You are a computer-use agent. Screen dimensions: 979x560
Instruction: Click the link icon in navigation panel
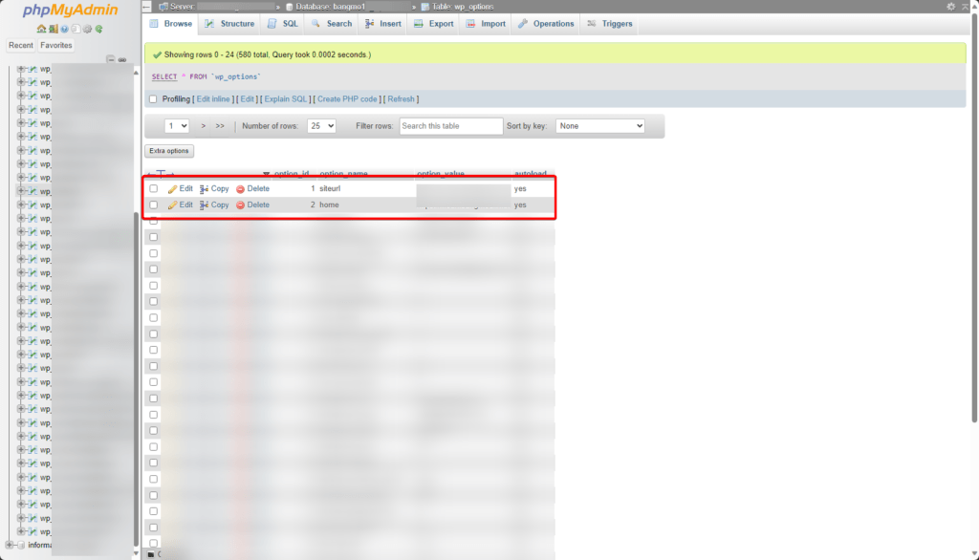[x=122, y=59]
